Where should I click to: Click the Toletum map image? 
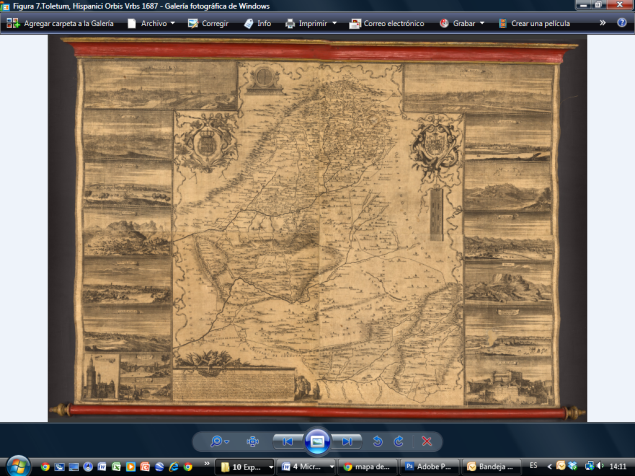317,228
